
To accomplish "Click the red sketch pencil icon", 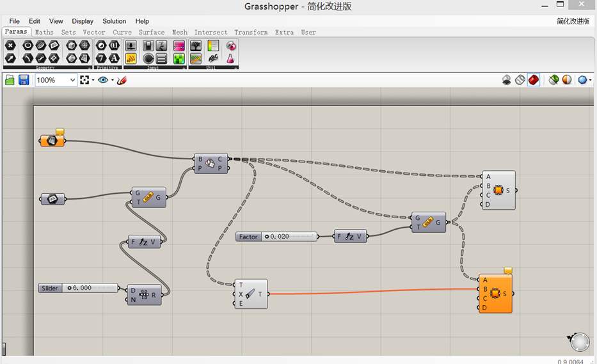I will (x=122, y=81).
